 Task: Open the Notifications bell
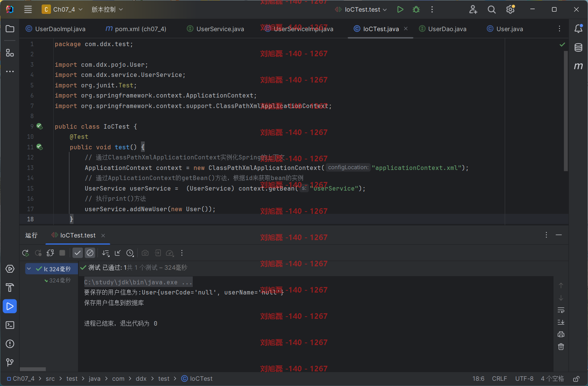coord(578,29)
